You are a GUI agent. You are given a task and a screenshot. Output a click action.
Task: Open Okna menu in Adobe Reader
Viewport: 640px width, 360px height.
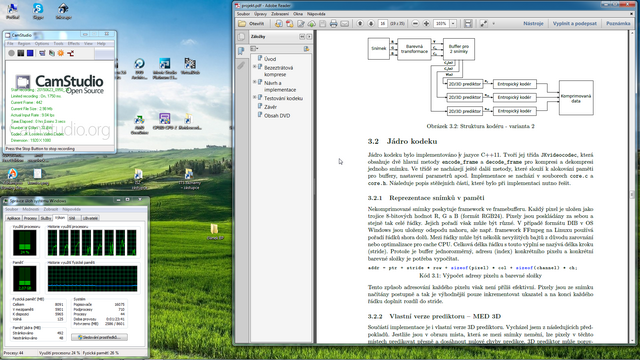tap(298, 14)
